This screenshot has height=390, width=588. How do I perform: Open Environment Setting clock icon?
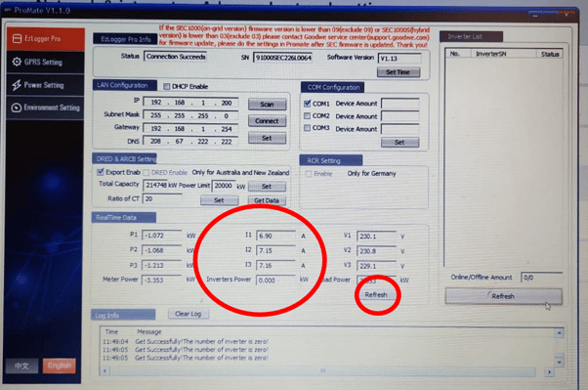coord(45,108)
